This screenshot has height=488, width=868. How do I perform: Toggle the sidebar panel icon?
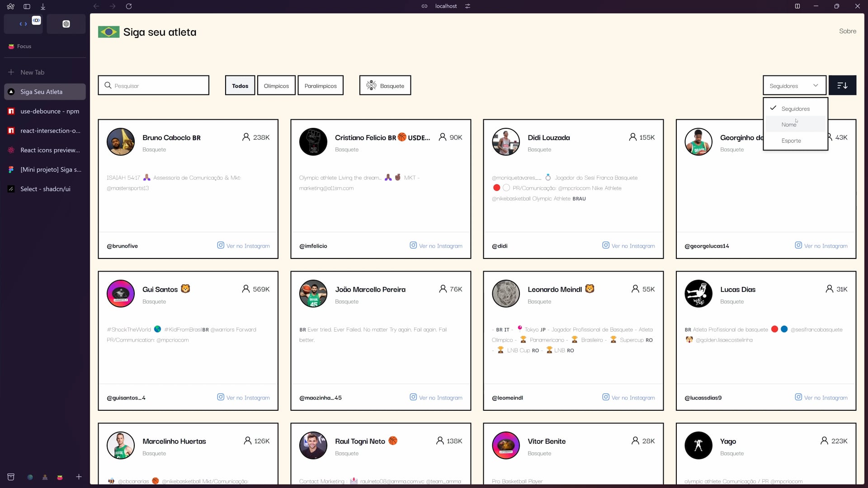[27, 6]
